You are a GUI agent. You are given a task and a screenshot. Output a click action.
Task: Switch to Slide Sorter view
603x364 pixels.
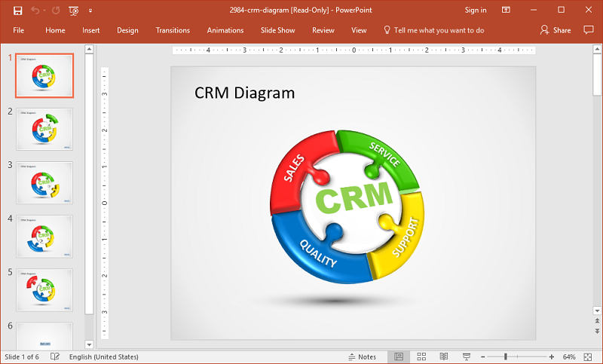tap(421, 356)
